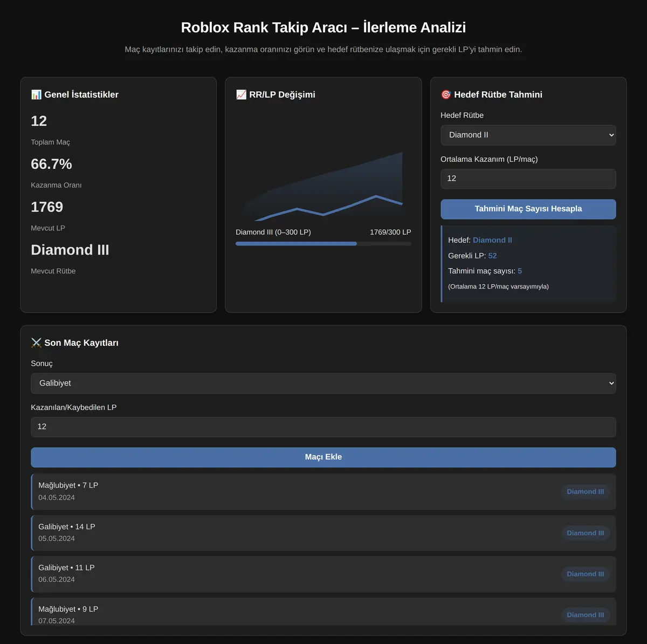
Task: Select the Mağlubiyet 9 LP match entry
Action: pyautogui.click(x=323, y=612)
